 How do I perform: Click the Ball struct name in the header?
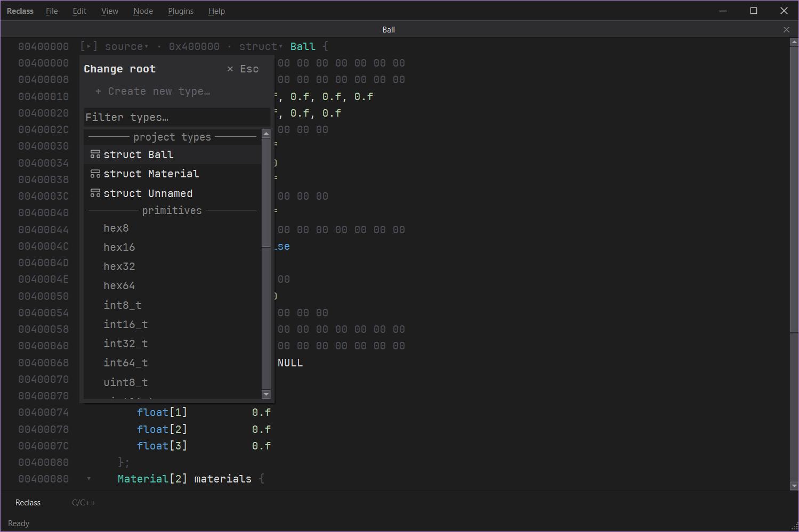pos(303,47)
